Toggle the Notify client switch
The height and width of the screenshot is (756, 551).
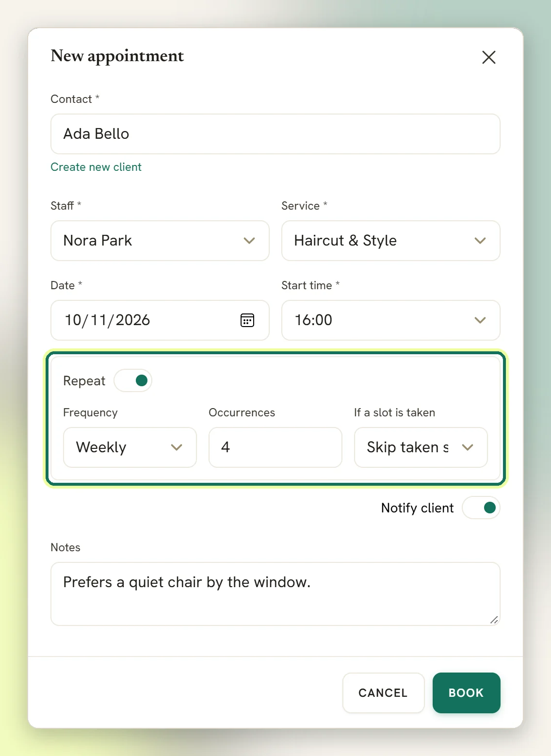point(481,508)
